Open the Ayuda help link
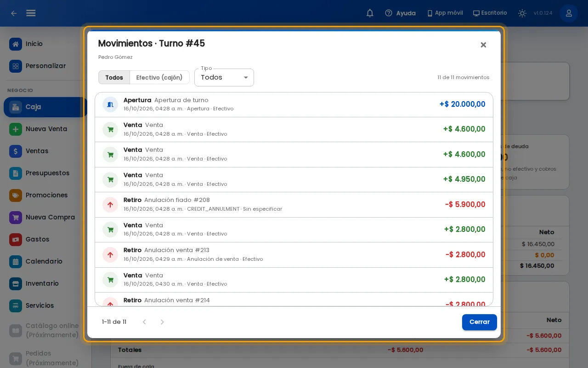The image size is (588, 368). click(x=401, y=13)
